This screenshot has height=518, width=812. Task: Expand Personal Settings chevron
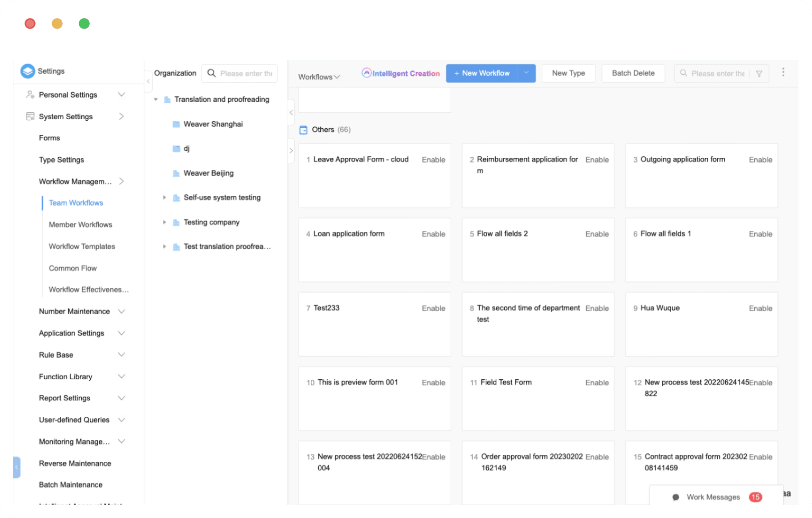point(121,95)
